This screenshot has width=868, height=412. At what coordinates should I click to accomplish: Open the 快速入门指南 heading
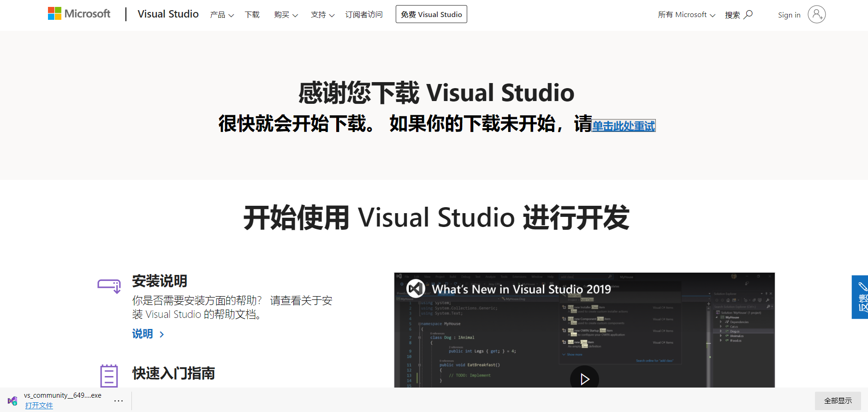tap(173, 373)
